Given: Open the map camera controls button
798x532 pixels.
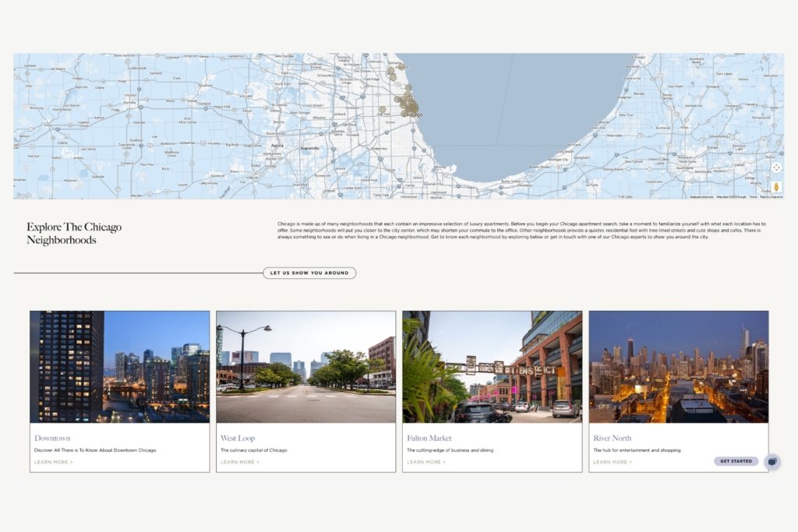Looking at the screenshot, I should [x=776, y=167].
